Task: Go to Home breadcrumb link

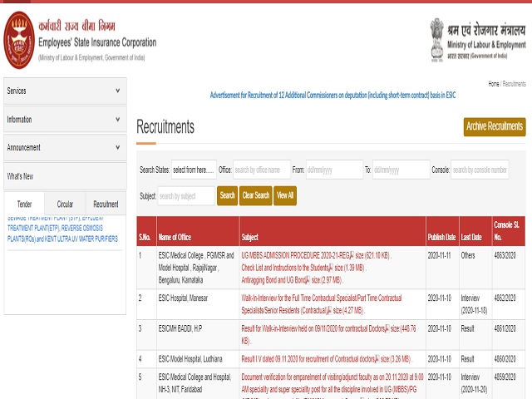Action: pyautogui.click(x=494, y=84)
